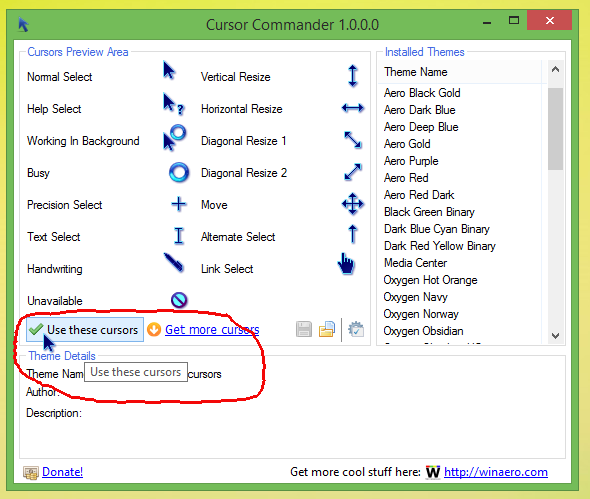Select the Aero Red Dark theme
The width and height of the screenshot is (590, 499).
pyautogui.click(x=419, y=195)
